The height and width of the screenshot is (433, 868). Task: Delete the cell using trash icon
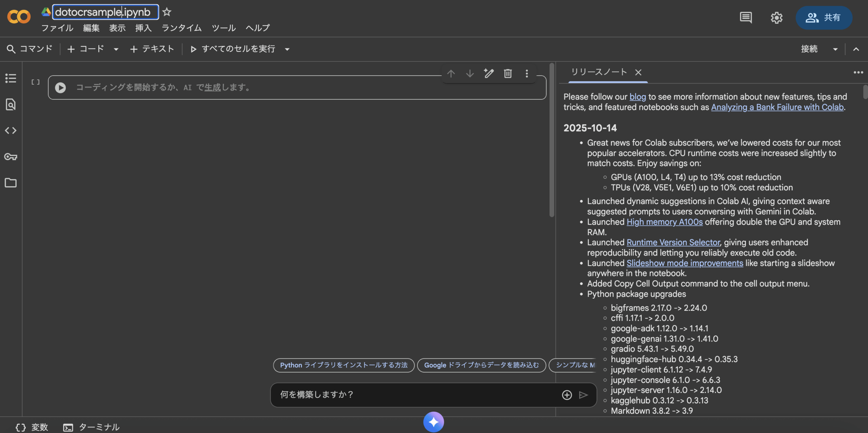tap(508, 74)
